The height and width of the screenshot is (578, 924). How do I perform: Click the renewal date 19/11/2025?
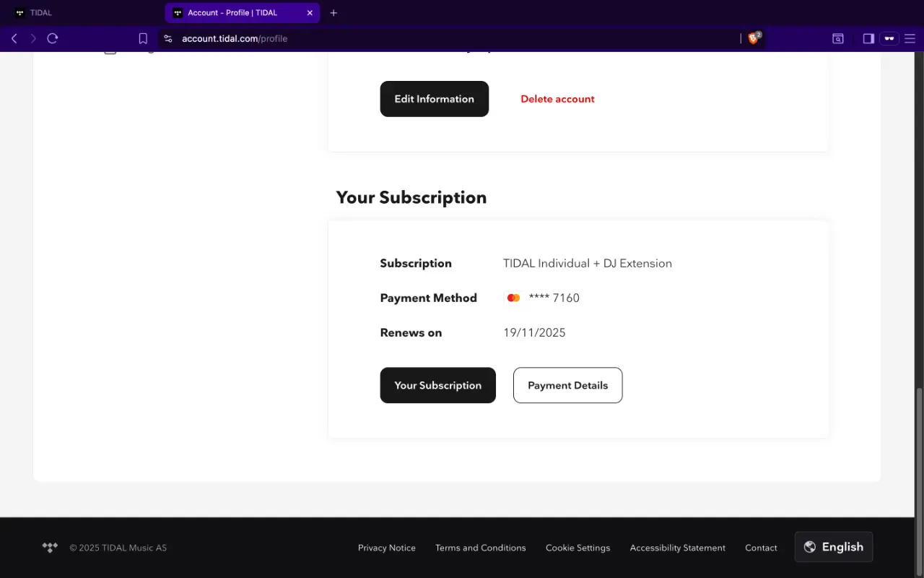tap(534, 332)
